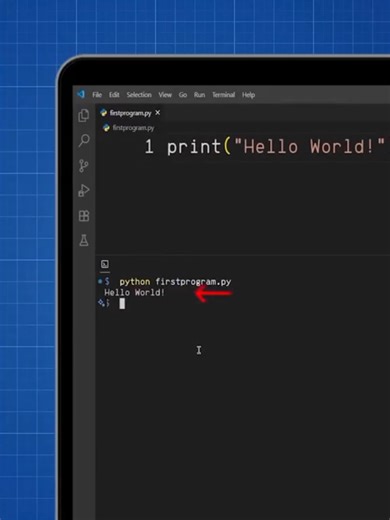Screen dimensions: 390x520
Task: Open the Testing flask view
Action: 84,240
